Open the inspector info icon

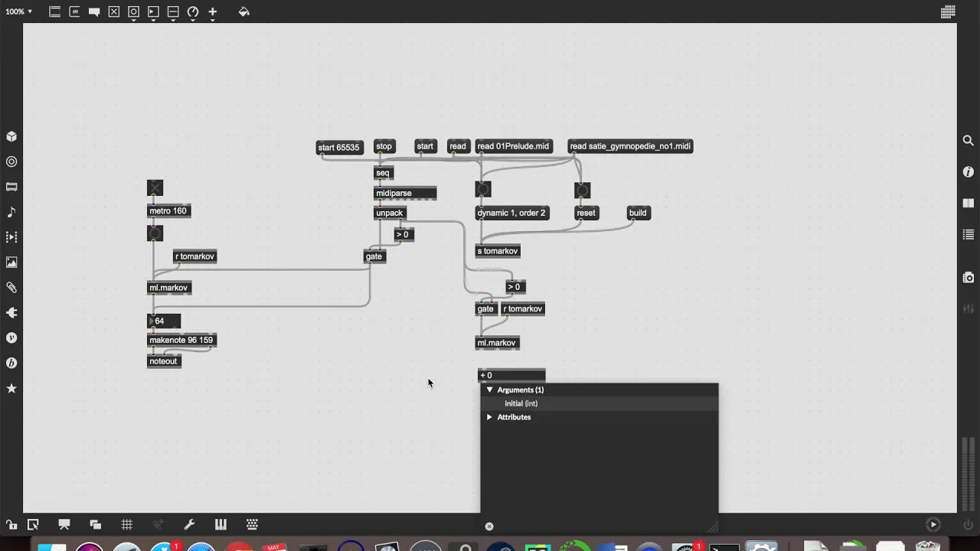968,172
